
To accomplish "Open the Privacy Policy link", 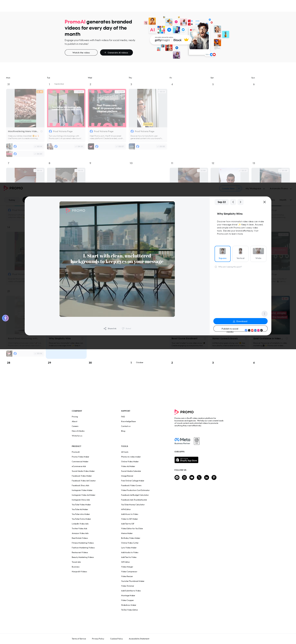I will (x=98, y=638).
